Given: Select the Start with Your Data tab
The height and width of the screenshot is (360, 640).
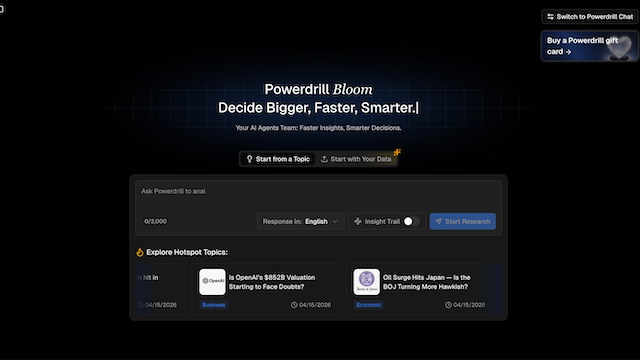Looking at the screenshot, I should click(x=356, y=159).
